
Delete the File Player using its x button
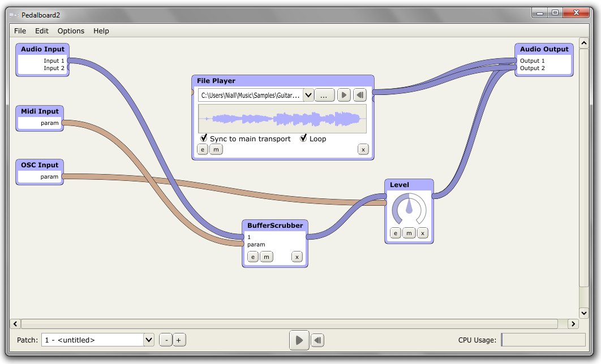tap(363, 150)
